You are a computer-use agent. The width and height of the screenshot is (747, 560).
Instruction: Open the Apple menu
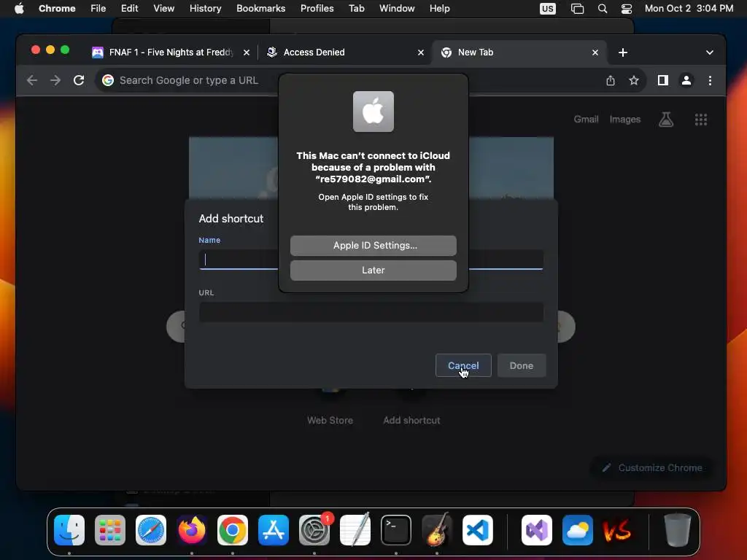click(x=19, y=8)
